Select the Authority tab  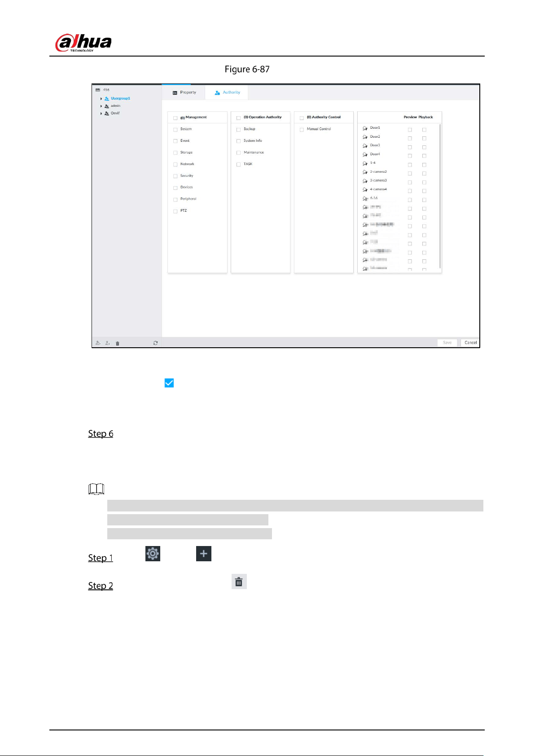pyautogui.click(x=227, y=92)
